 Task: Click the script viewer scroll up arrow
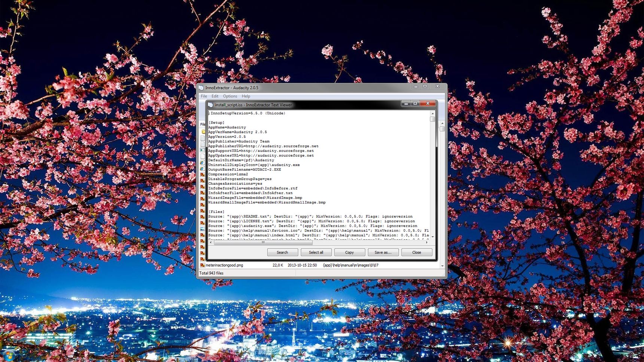(x=432, y=113)
